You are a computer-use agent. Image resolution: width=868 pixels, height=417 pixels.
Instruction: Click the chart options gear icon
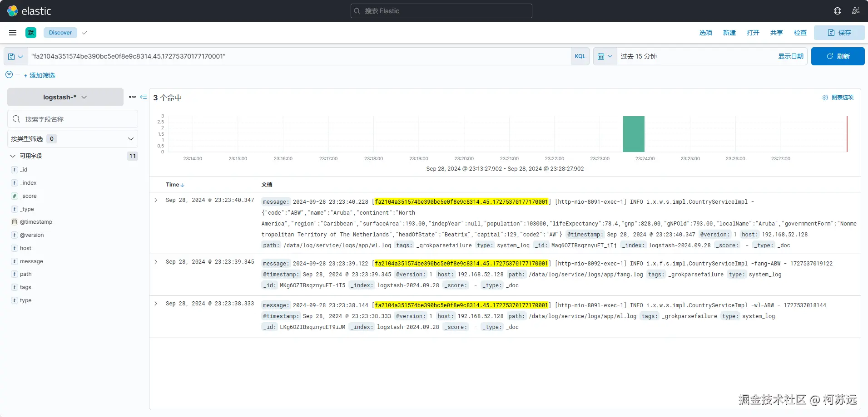[825, 98]
